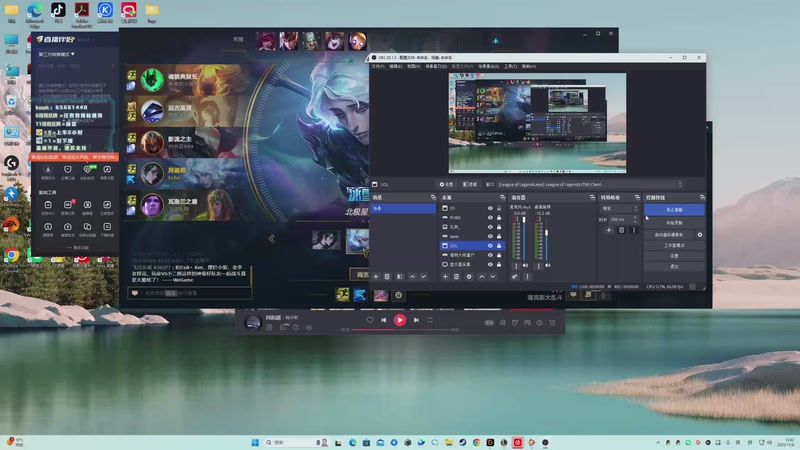Move the selected scene up
The image size is (800, 450).
click(412, 277)
